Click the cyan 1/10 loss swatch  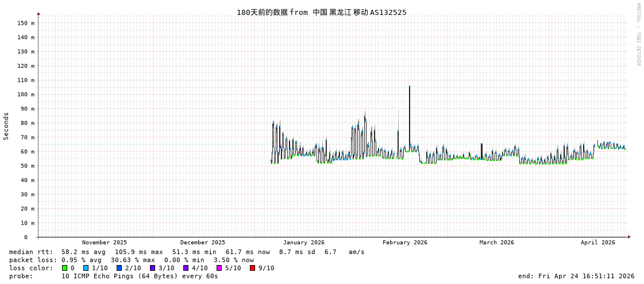tap(86, 268)
